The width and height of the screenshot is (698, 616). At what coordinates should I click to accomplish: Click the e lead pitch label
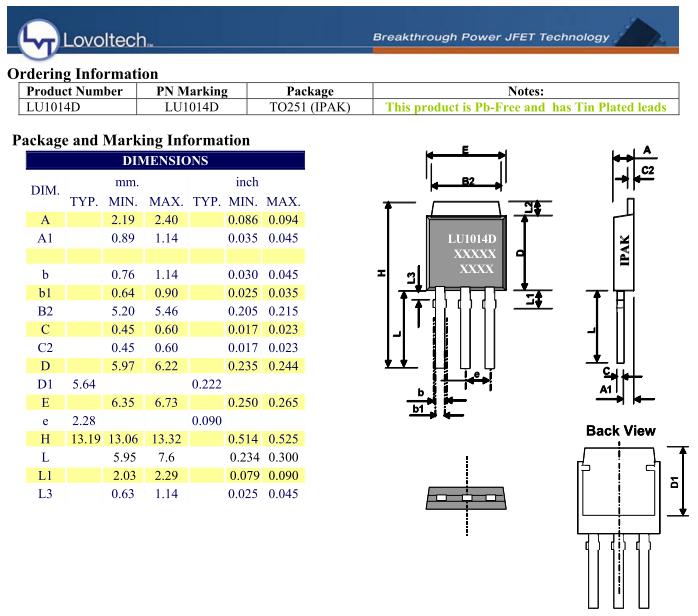477,374
